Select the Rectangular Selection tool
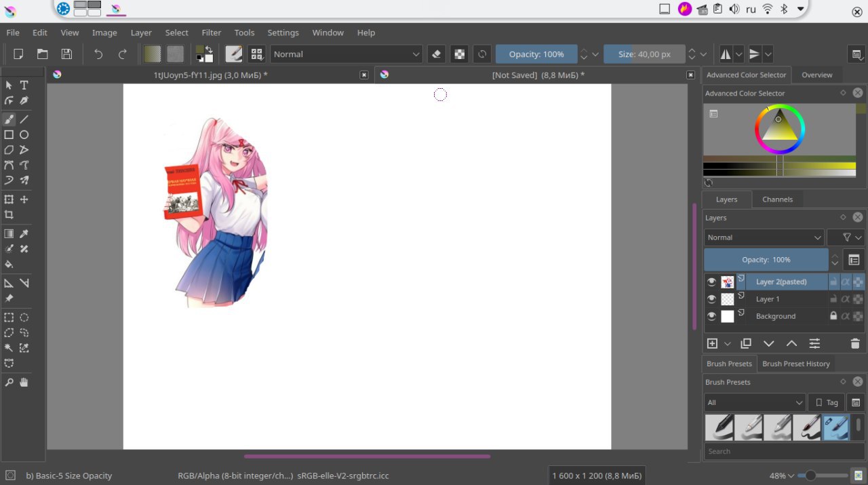 [9, 317]
